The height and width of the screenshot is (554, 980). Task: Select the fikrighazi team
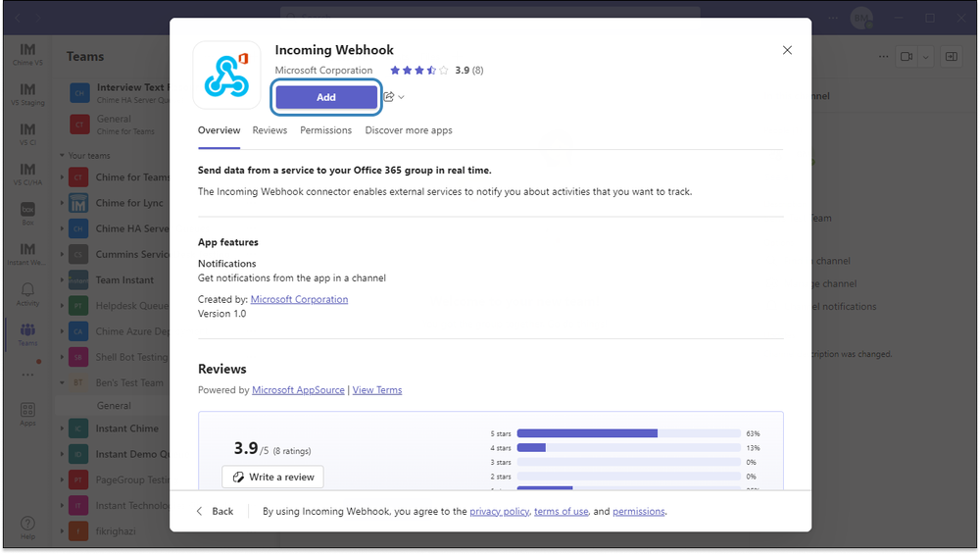pos(116,530)
